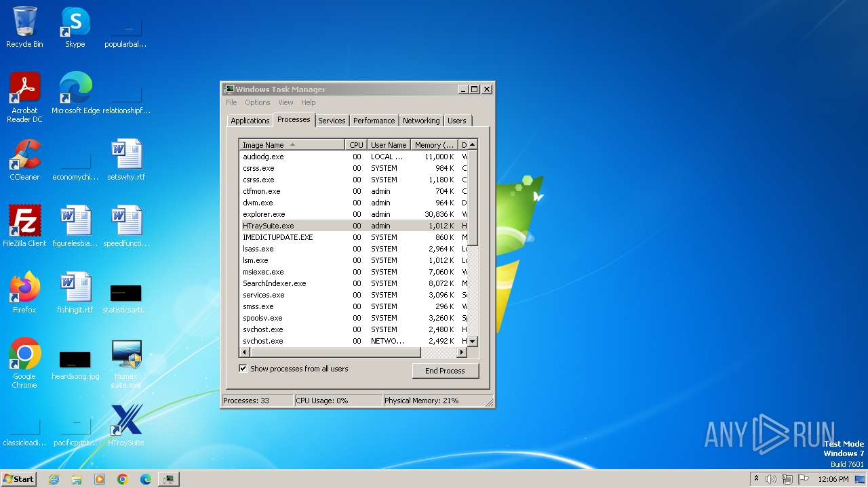Image resolution: width=868 pixels, height=488 pixels.
Task: Toggle Show processes from all users
Action: point(243,369)
